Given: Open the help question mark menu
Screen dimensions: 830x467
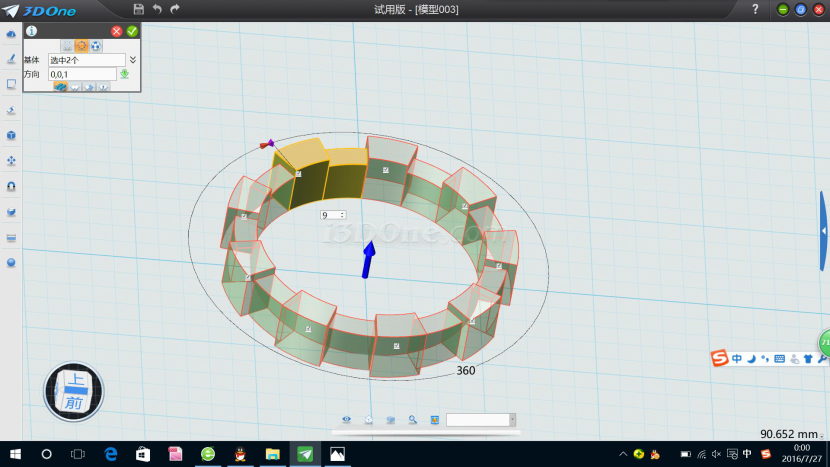Looking at the screenshot, I should (755, 9).
